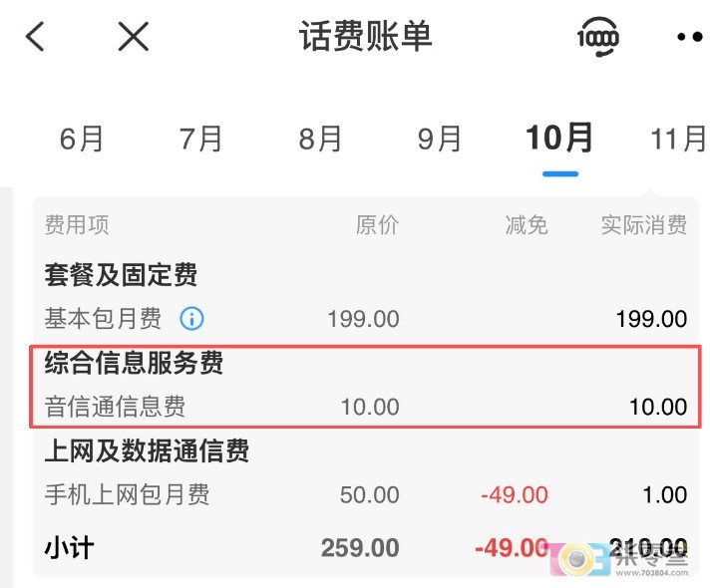The image size is (710, 588).
Task: Open the 基本包月费 row
Action: click(x=103, y=319)
